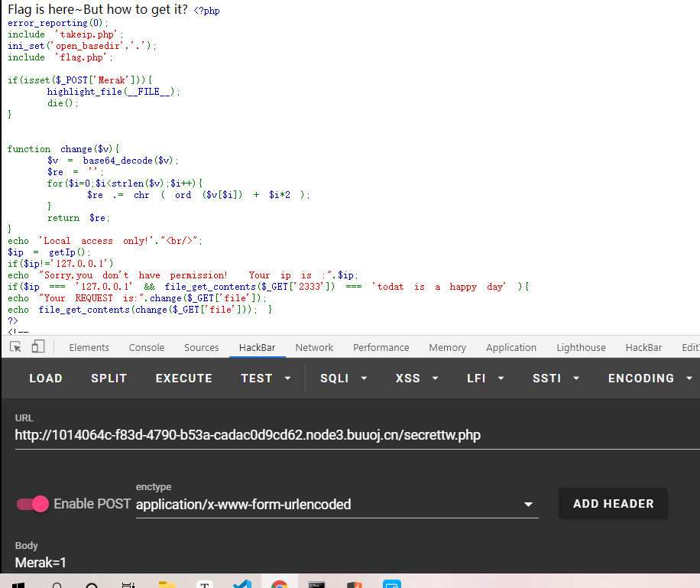The width and height of the screenshot is (700, 588).
Task: Click the Body field containing Merak=1
Action: tap(306, 563)
